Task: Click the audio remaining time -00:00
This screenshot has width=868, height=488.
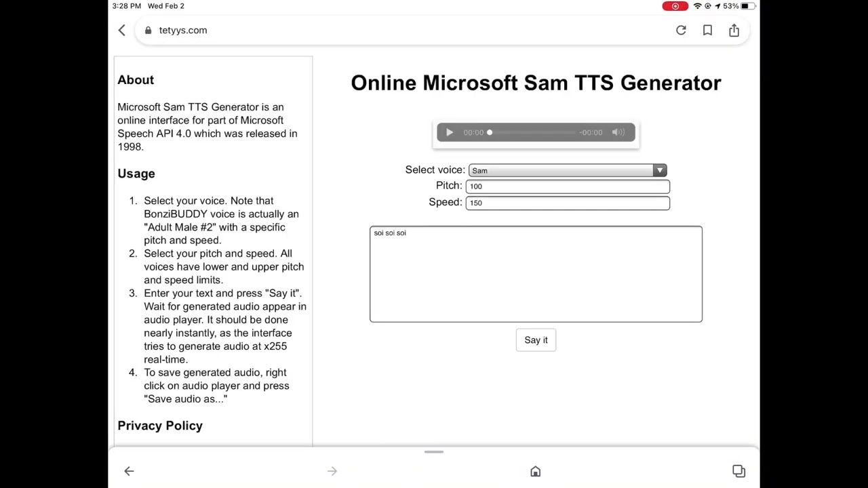Action: click(591, 133)
